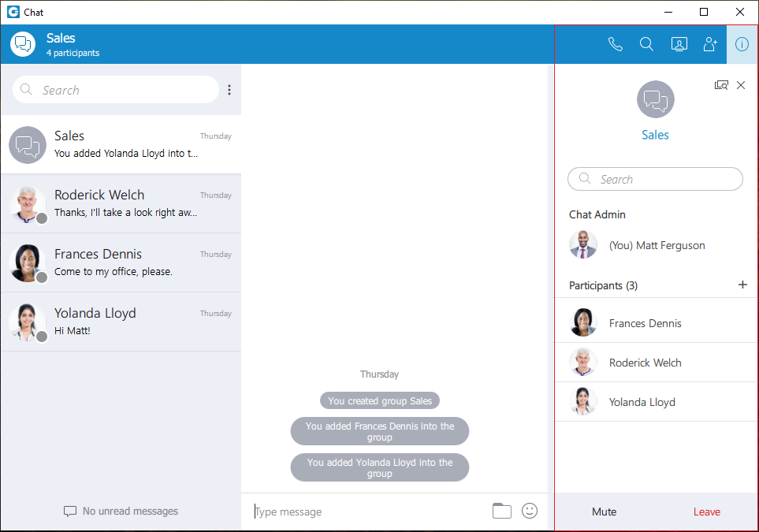759x532 pixels.
Task: Open the three-dot overflow menu beside Search
Action: [229, 90]
